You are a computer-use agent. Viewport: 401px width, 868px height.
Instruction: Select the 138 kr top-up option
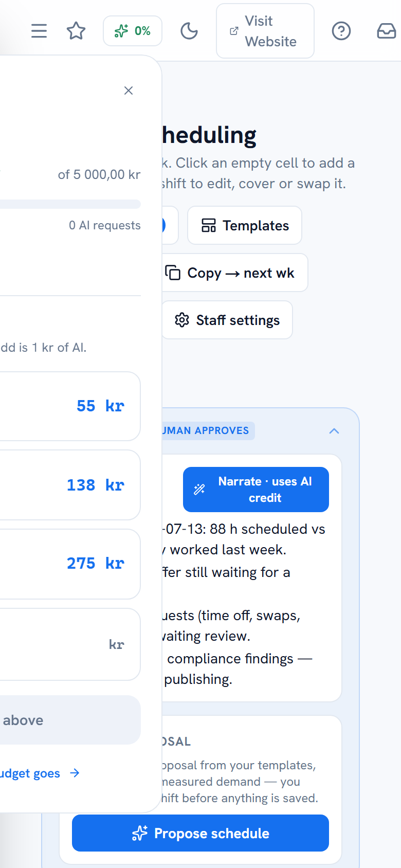pos(70,485)
